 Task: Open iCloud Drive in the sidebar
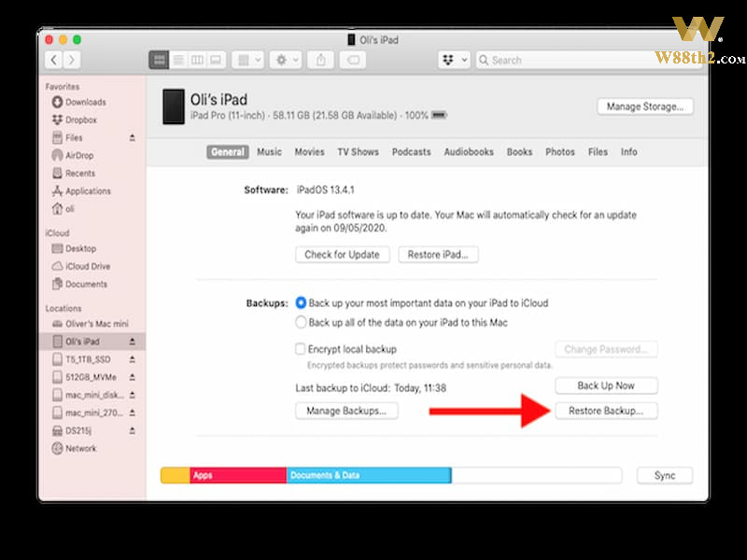tap(81, 266)
